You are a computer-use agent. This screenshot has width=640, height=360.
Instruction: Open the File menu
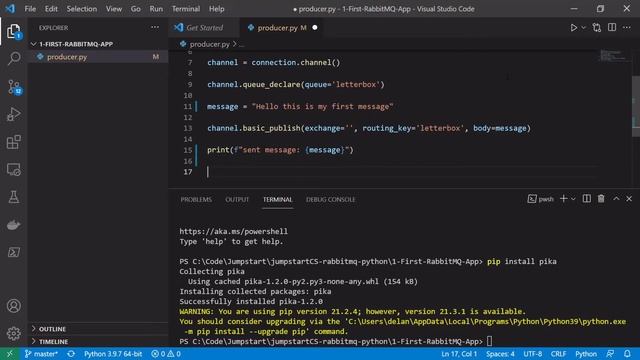(x=30, y=9)
